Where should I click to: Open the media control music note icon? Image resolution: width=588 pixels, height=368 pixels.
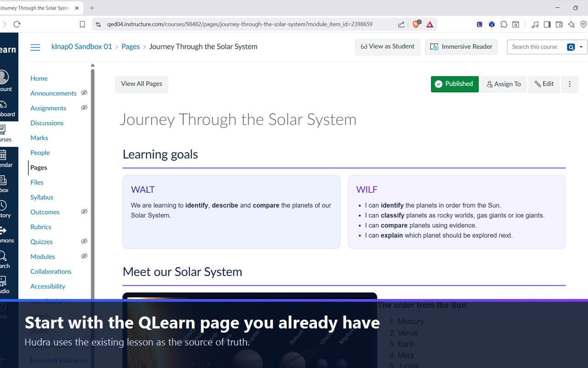535,24
